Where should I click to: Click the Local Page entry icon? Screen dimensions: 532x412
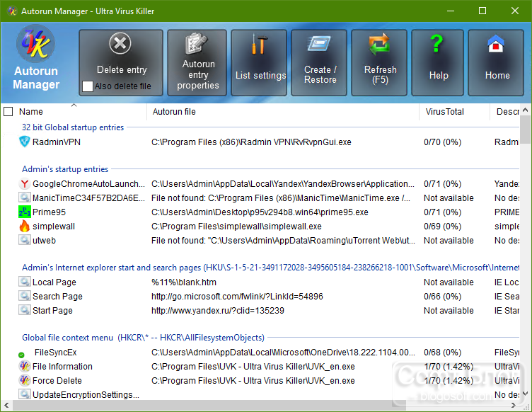pyautogui.click(x=25, y=282)
